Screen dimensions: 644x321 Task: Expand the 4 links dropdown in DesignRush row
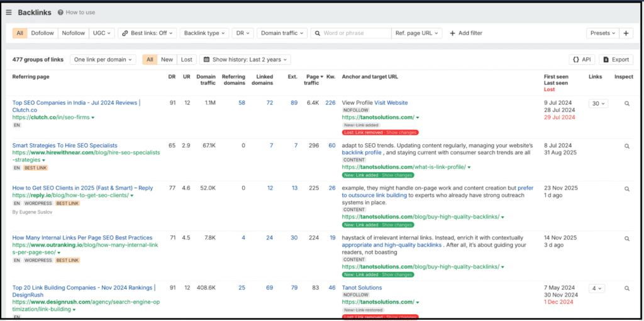click(x=598, y=288)
